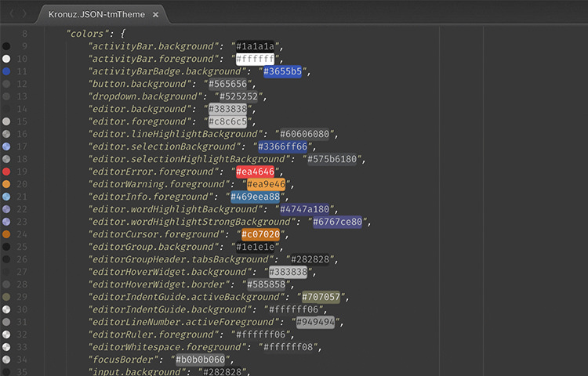Click the "editorGroupHeader.tabsBackground" key
The height and width of the screenshot is (376, 588).
tap(181, 259)
